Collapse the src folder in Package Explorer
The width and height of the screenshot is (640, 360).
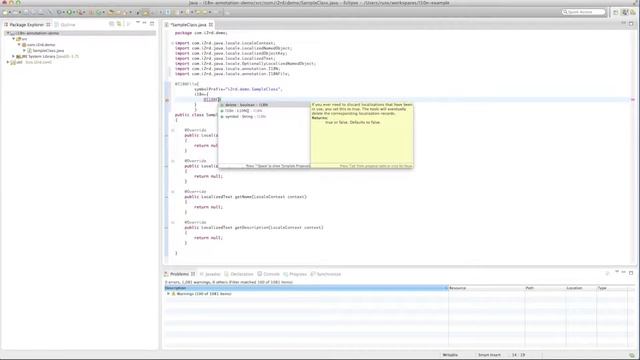click(13, 39)
